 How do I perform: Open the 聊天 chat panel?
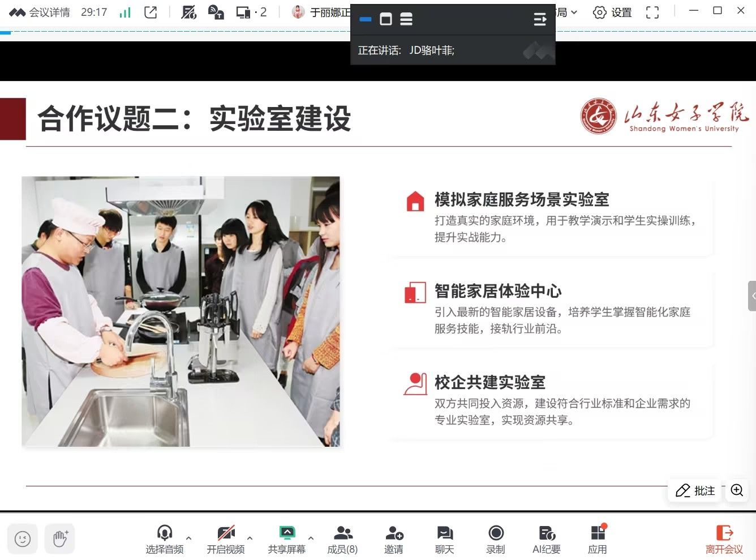click(444, 540)
